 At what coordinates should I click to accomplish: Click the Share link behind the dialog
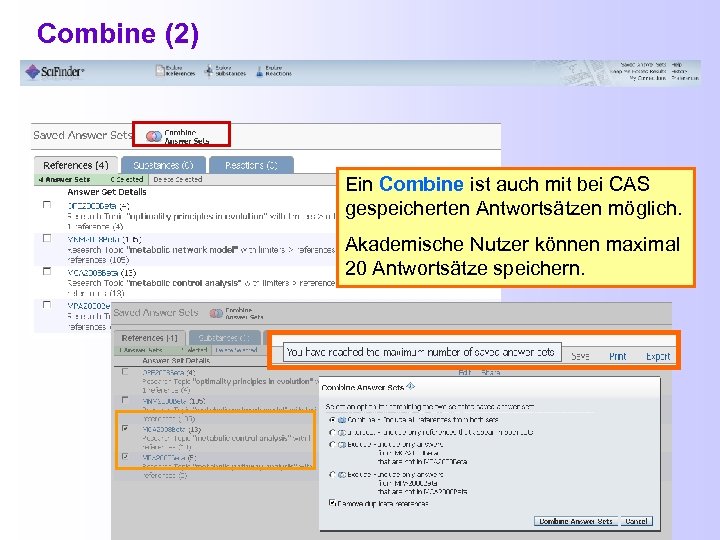[490, 372]
